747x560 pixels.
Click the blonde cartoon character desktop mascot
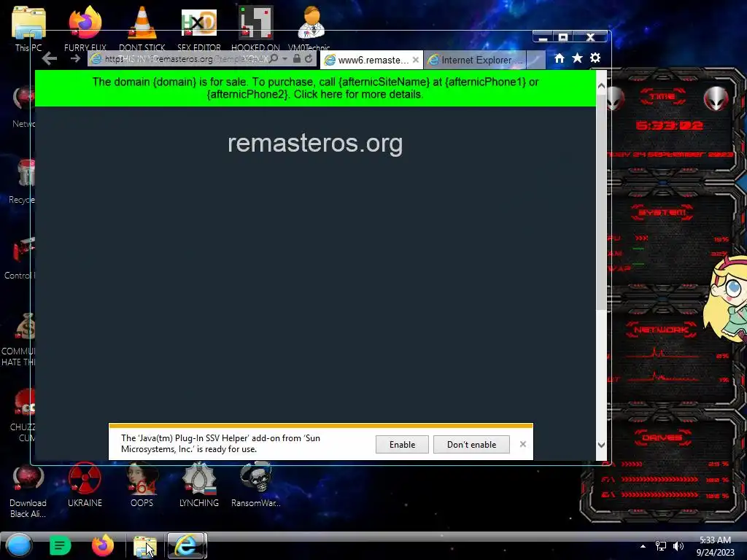pos(727,299)
